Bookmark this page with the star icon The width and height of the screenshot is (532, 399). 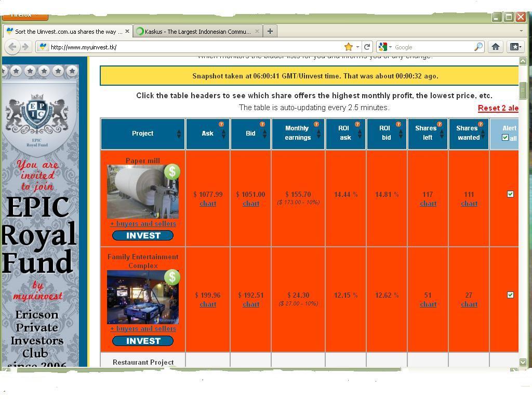[x=349, y=47]
